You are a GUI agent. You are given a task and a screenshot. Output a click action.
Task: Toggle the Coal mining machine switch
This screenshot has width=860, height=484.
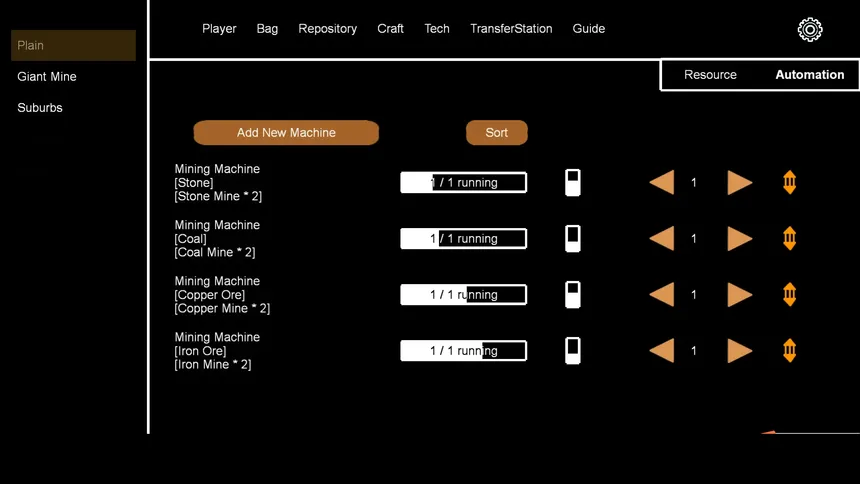(573, 239)
